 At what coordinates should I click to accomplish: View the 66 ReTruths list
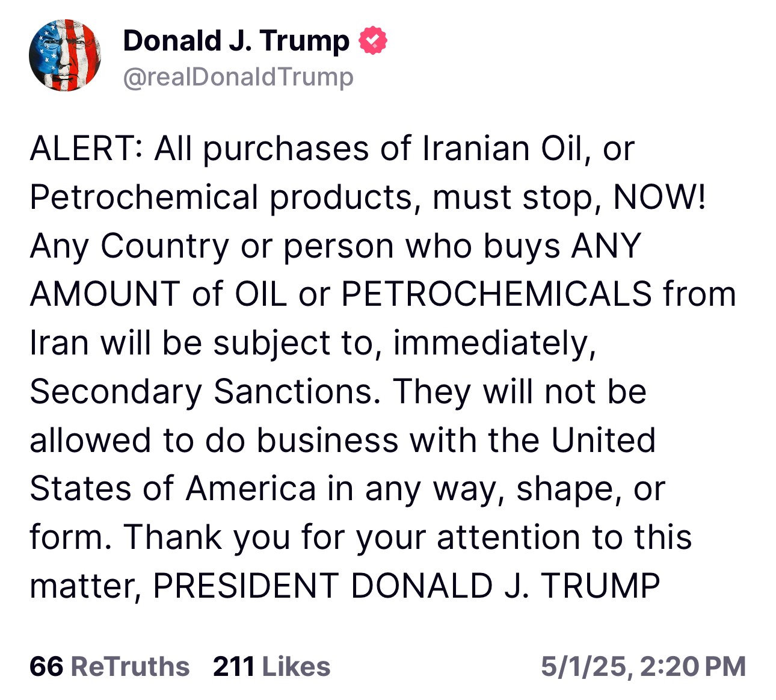tap(108, 667)
